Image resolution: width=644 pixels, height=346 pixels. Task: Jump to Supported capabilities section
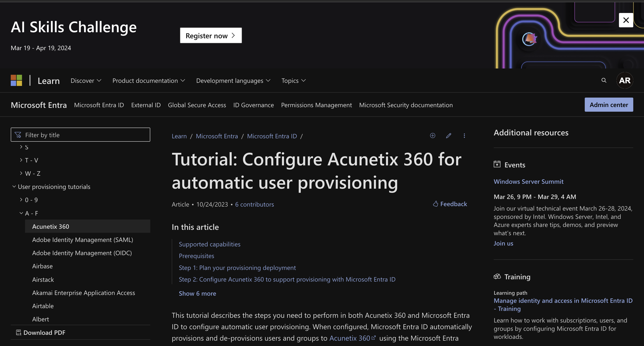click(210, 244)
